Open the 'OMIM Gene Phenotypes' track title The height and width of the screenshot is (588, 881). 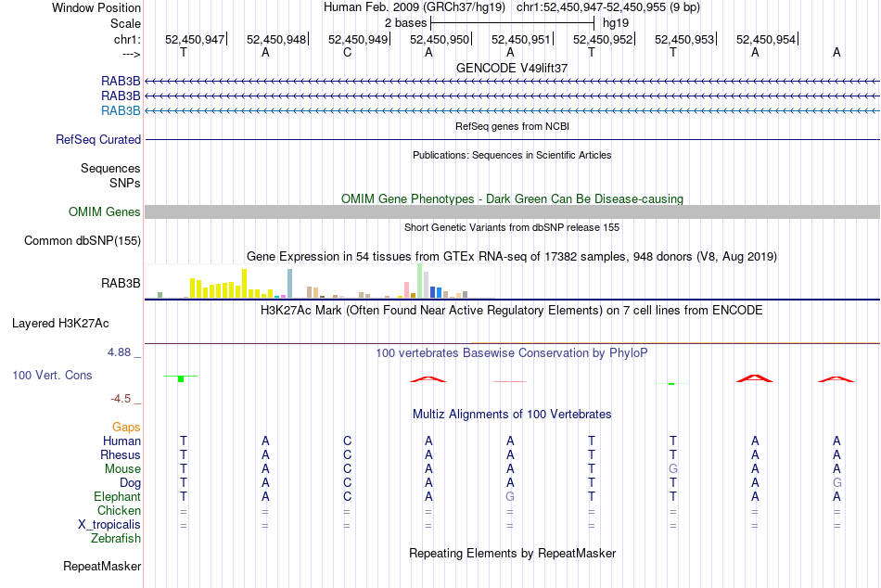(x=512, y=199)
